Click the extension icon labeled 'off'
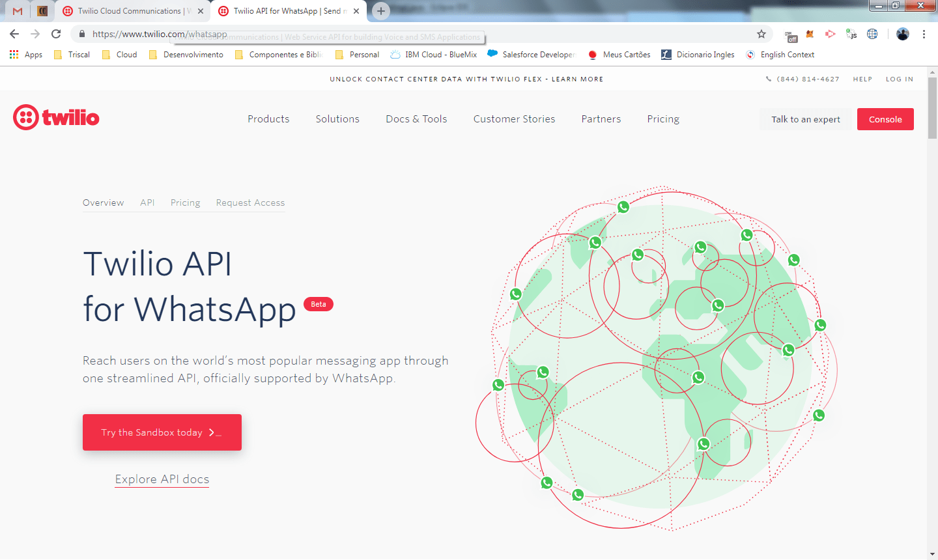The height and width of the screenshot is (560, 938). 791,35
